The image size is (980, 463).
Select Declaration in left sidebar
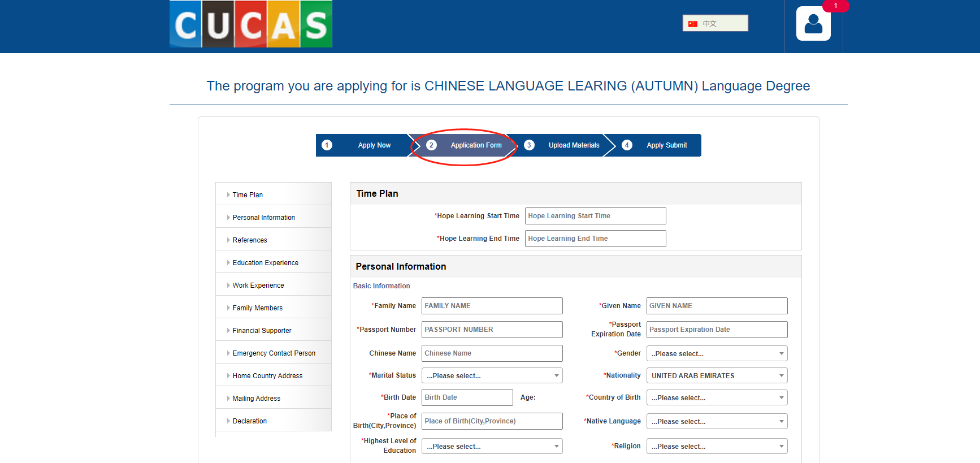[x=249, y=421]
